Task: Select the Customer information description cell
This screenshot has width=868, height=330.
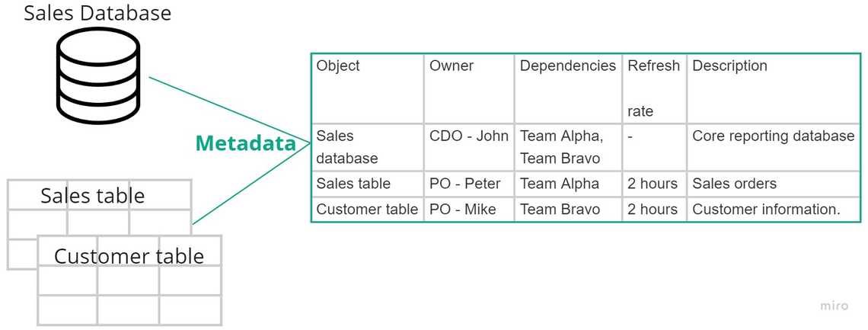Action: click(x=774, y=210)
